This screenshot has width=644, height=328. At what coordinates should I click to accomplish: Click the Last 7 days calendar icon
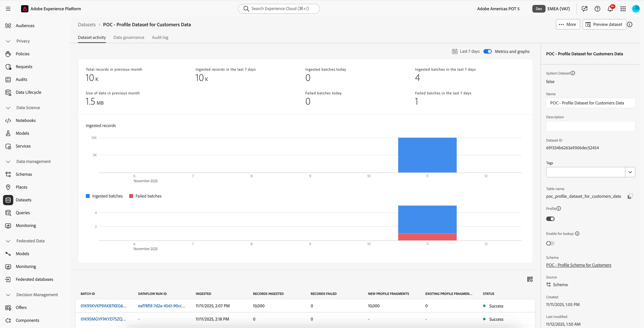coord(455,51)
